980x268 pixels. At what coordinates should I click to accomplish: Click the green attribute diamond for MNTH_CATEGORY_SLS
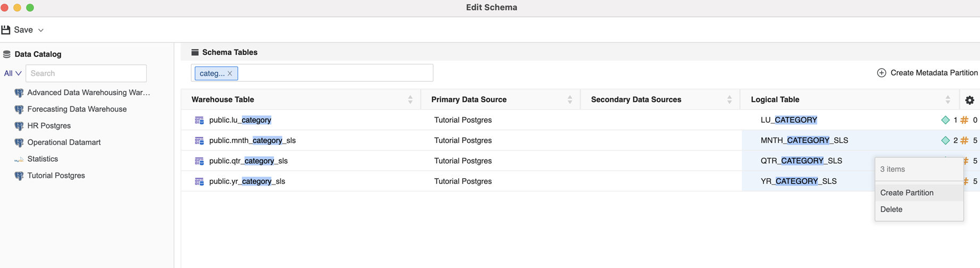click(945, 140)
